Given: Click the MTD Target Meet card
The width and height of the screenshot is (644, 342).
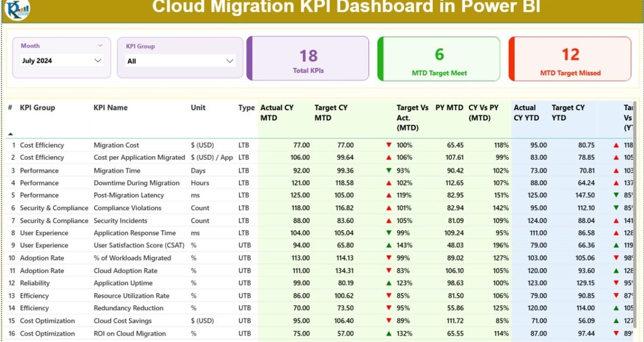Looking at the screenshot, I should tap(439, 59).
